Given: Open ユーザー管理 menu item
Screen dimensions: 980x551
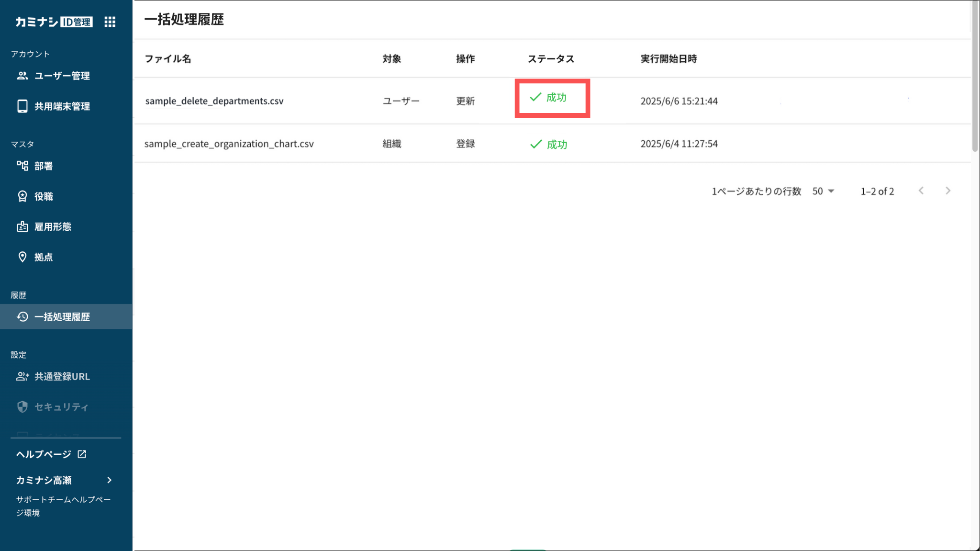Looking at the screenshot, I should tap(62, 76).
